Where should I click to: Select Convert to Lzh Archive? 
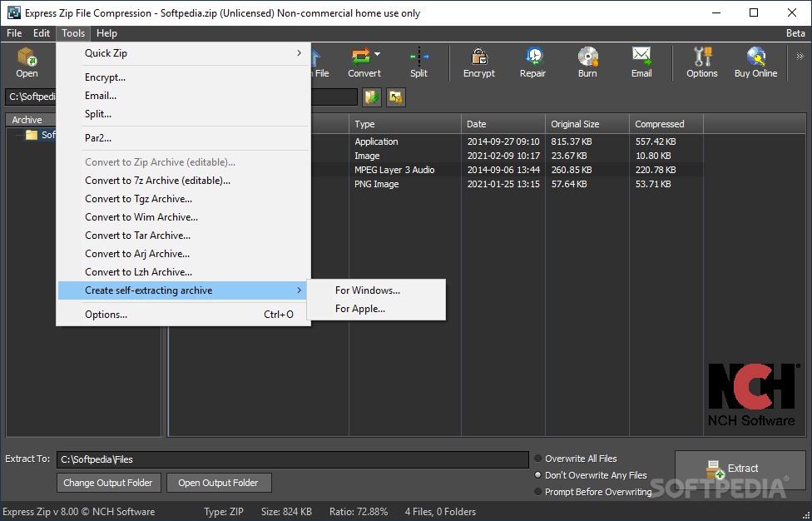pyautogui.click(x=183, y=272)
